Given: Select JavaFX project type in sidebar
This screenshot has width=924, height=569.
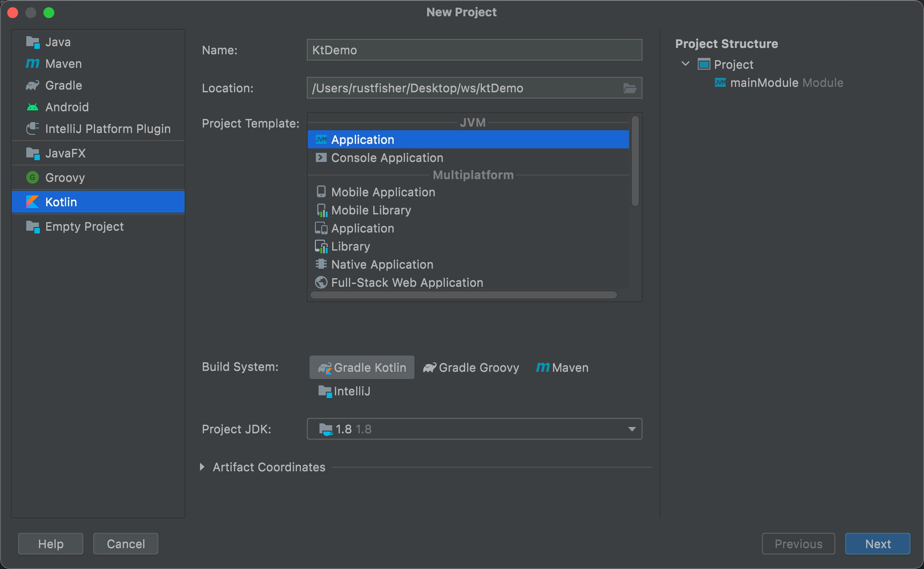Looking at the screenshot, I should click(65, 153).
